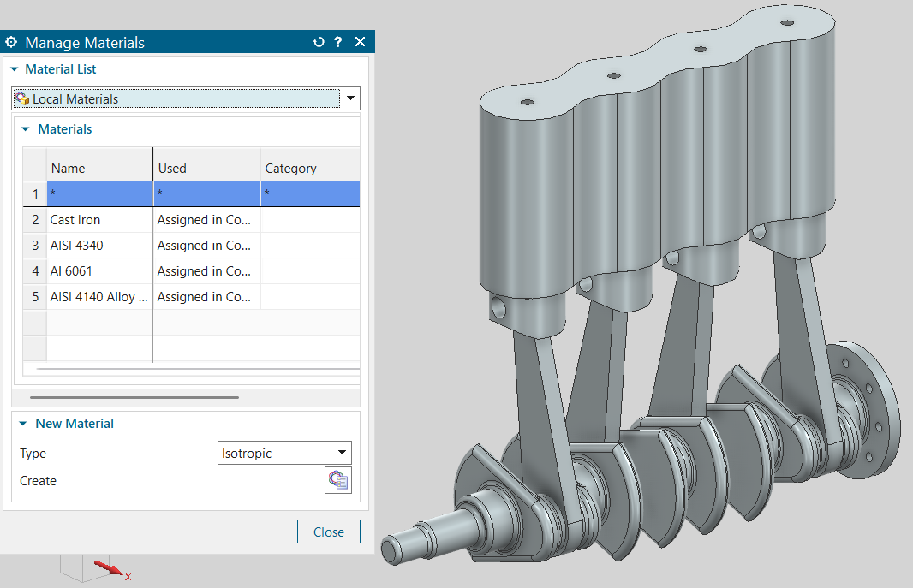
Task: Open the Local Materials dropdown
Action: click(350, 99)
